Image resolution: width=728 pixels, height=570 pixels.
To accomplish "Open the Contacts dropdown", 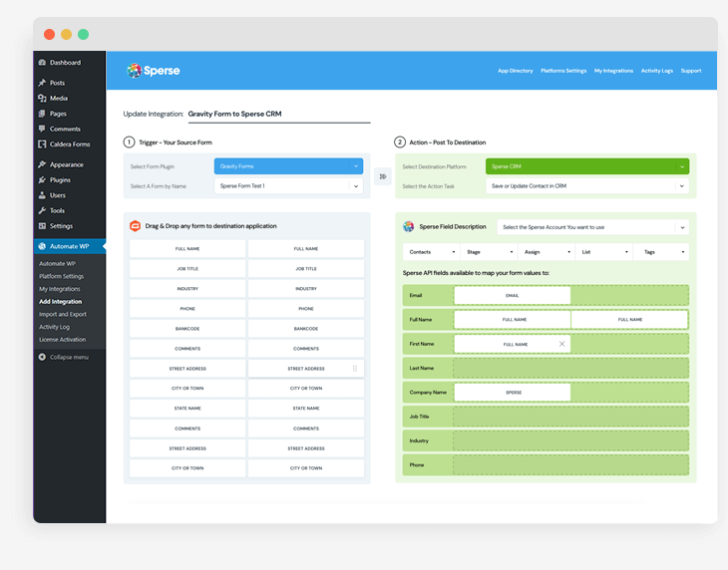I will (x=432, y=252).
